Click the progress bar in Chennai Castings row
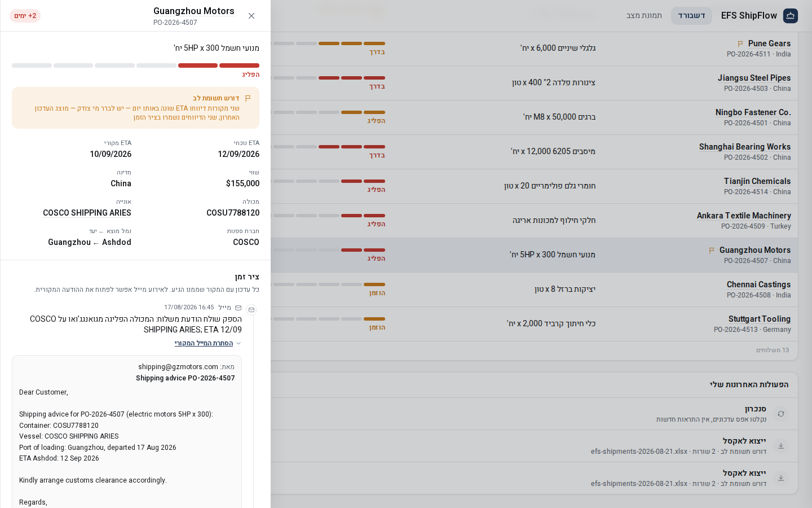The height and width of the screenshot is (508, 812). (x=328, y=284)
